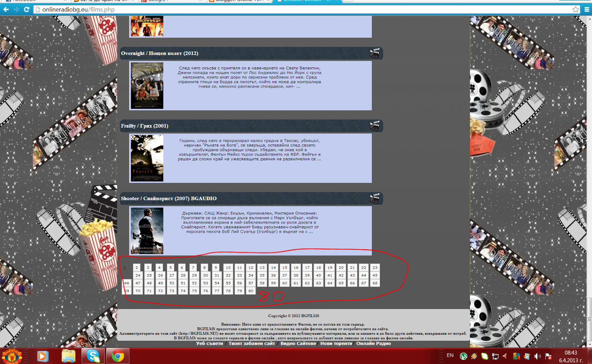Go to page 2 in pagination
Image resolution: width=592 pixels, height=364 pixels.
click(x=137, y=268)
